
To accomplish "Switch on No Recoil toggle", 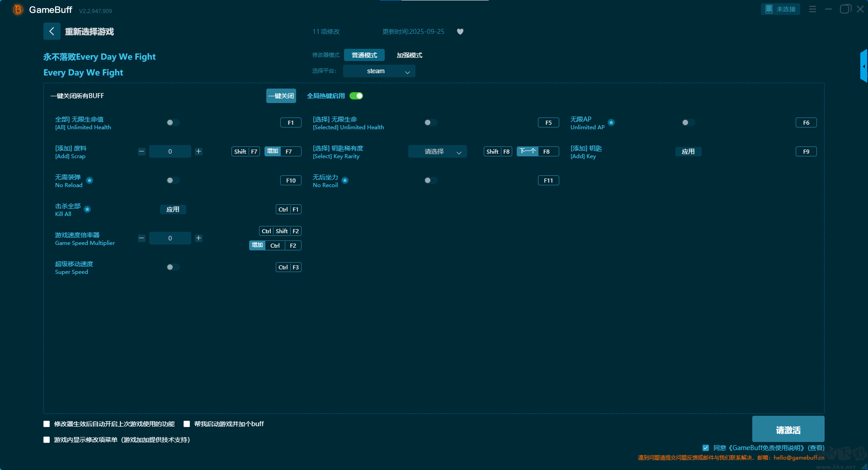I will (x=430, y=180).
